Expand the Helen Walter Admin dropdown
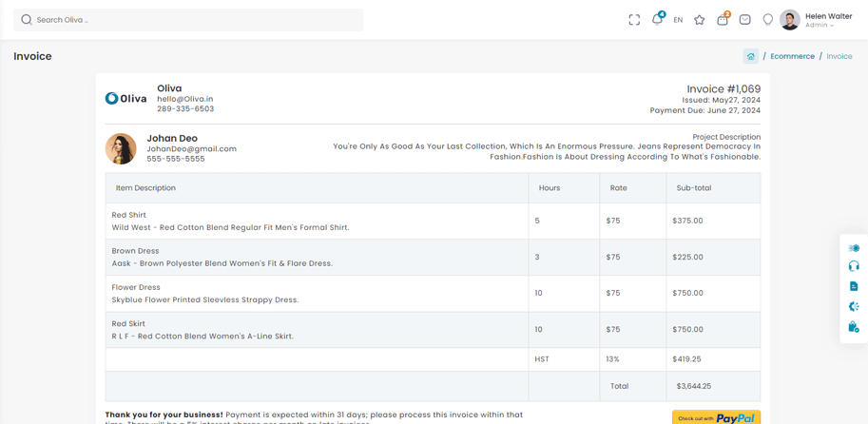The height and width of the screenshot is (424, 868). 817,20
